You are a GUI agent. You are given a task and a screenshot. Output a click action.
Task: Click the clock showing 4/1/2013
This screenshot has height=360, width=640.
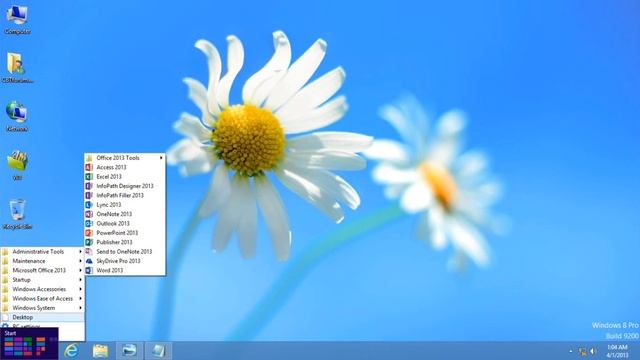[x=617, y=351]
